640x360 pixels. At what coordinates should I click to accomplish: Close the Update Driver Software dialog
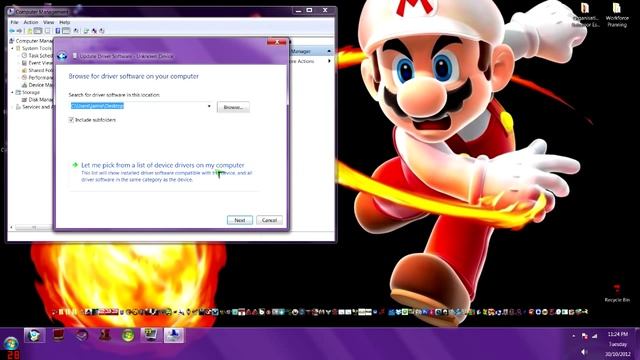click(x=277, y=42)
